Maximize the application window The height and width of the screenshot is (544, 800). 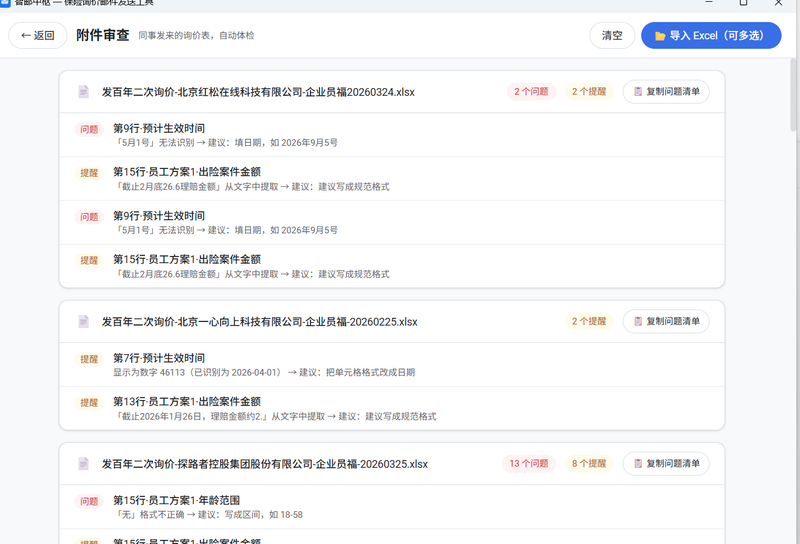743,3
